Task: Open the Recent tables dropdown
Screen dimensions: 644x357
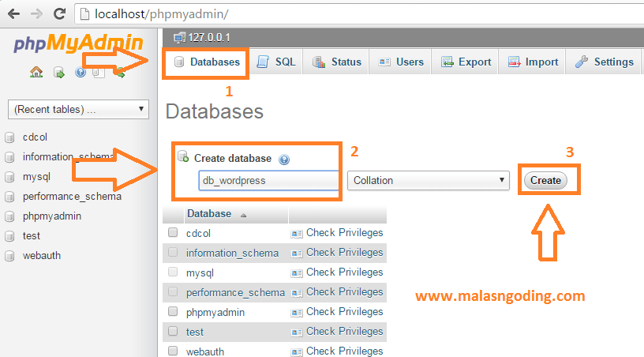Action: pyautogui.click(x=78, y=110)
